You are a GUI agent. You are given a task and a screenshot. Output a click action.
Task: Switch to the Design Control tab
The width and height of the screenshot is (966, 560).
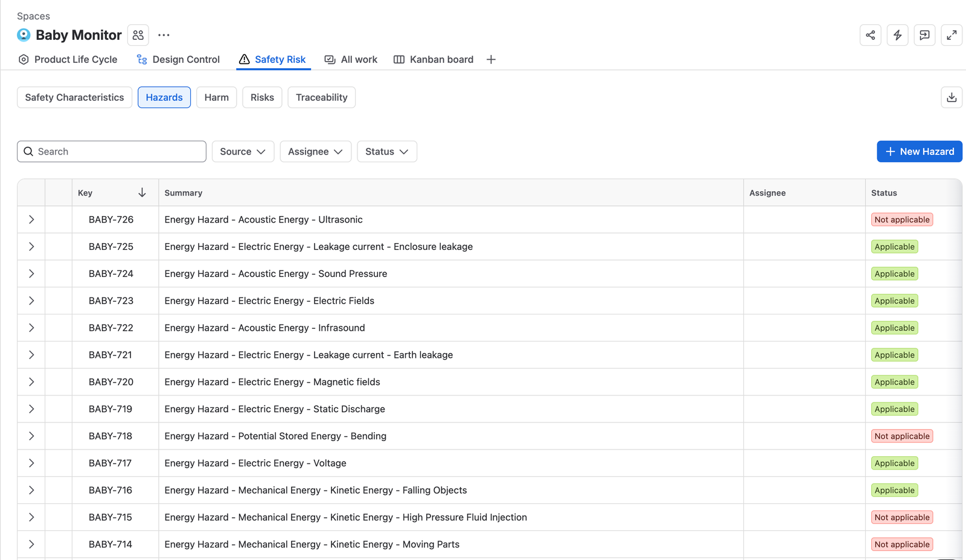(178, 59)
